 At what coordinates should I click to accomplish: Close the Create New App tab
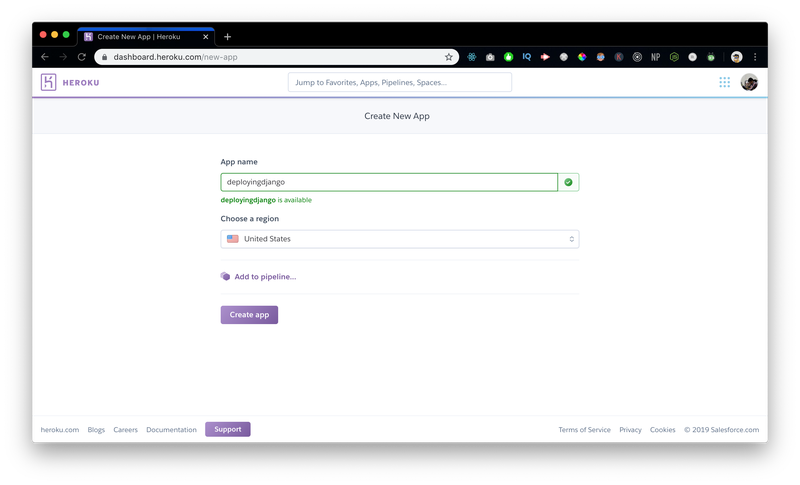[x=206, y=37]
